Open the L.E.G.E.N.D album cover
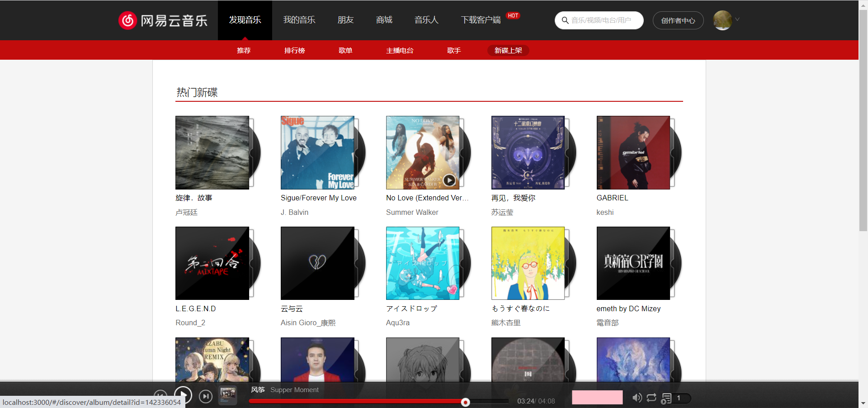The image size is (868, 408). pyautogui.click(x=212, y=263)
